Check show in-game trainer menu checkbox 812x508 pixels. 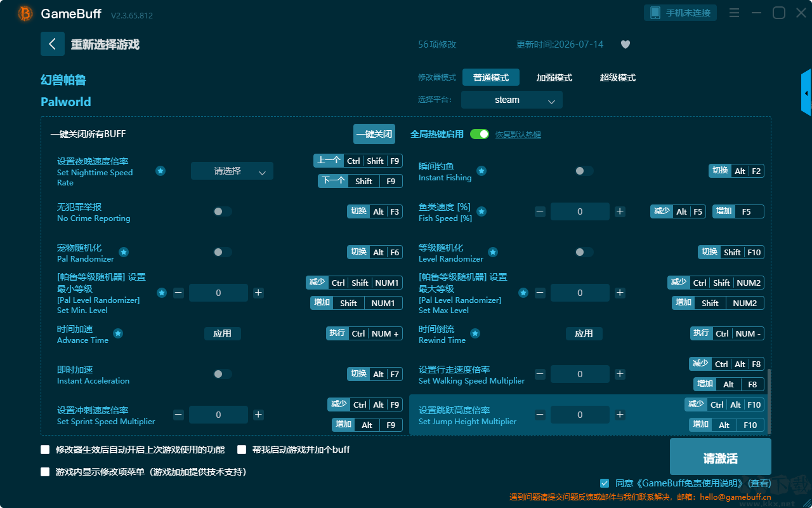pos(45,472)
